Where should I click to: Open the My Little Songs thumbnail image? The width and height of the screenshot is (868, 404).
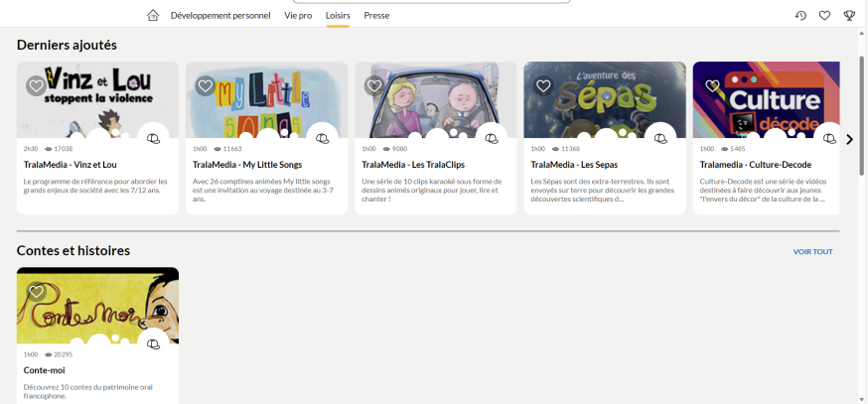pos(267,99)
